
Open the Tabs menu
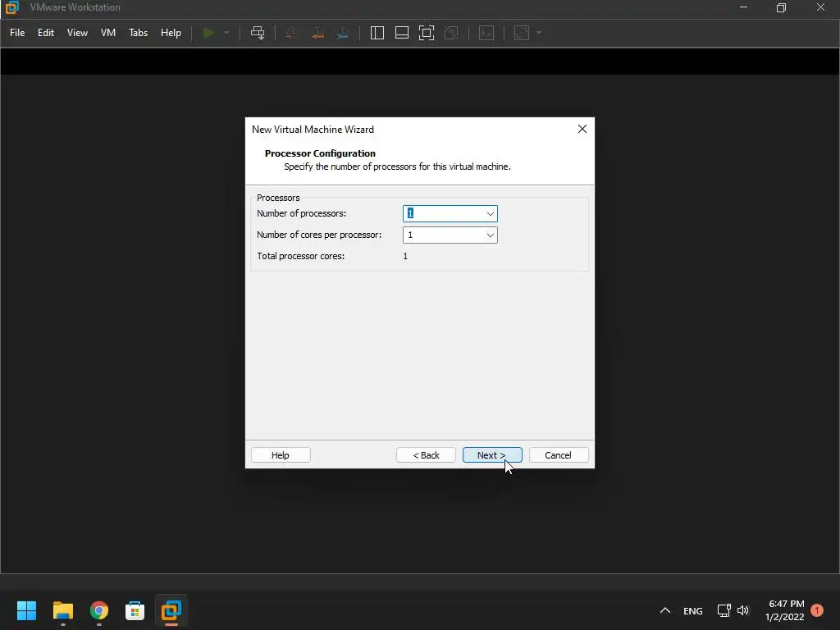pyautogui.click(x=138, y=33)
